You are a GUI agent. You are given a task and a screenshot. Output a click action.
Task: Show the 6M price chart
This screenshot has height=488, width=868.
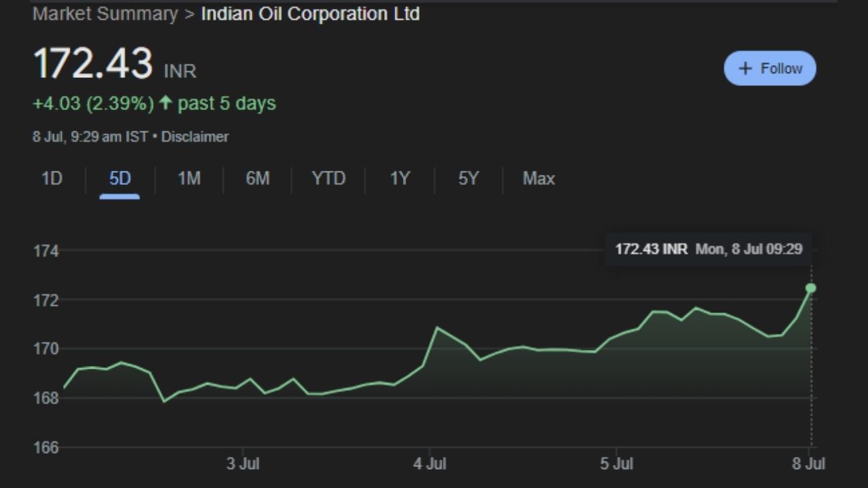[x=257, y=179]
